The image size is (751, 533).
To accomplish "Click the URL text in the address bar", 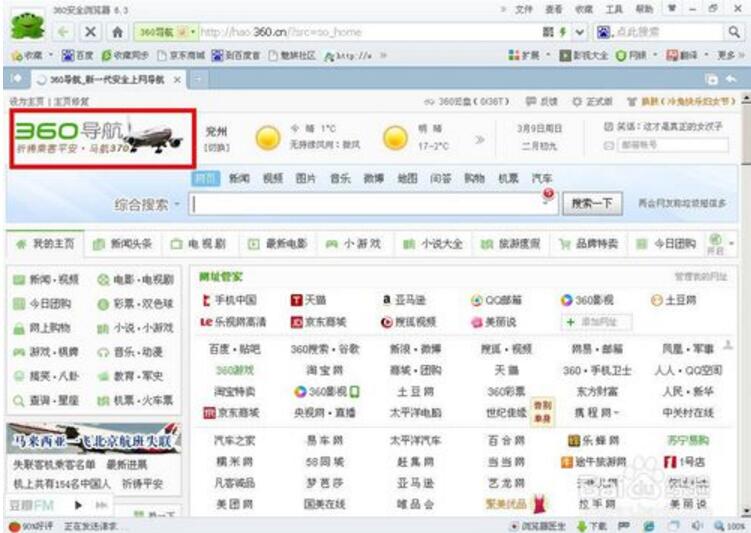I will 281,32.
